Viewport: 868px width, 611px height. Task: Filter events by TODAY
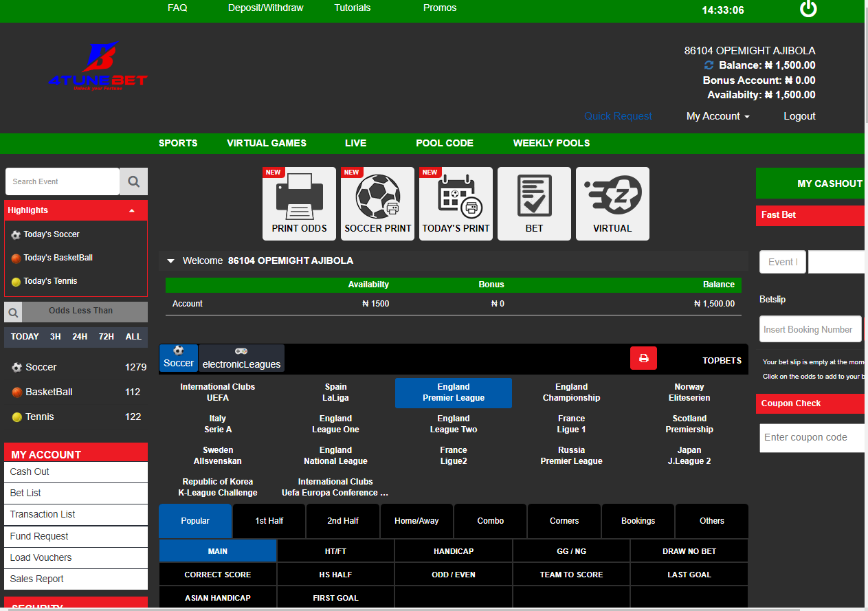pyautogui.click(x=25, y=337)
